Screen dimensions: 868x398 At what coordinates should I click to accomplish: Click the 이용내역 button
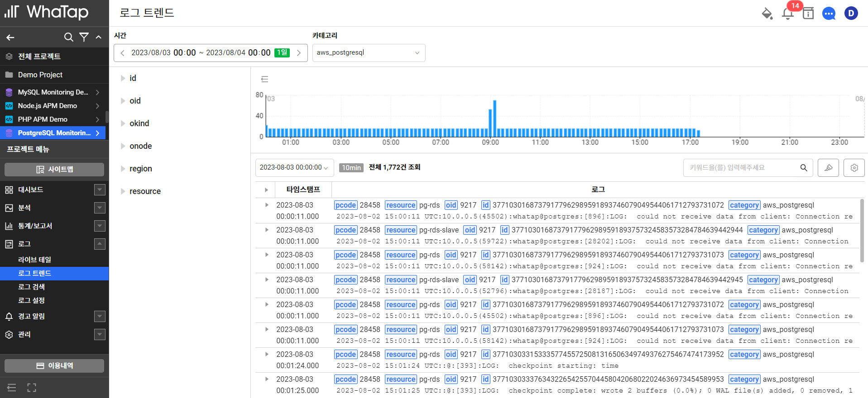(x=54, y=365)
